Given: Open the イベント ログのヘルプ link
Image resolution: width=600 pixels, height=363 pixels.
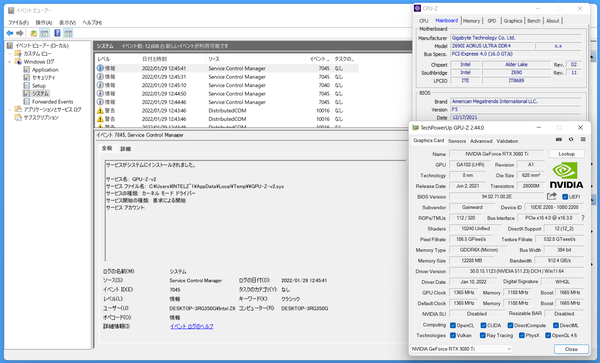Looking at the screenshot, I should click(x=192, y=327).
